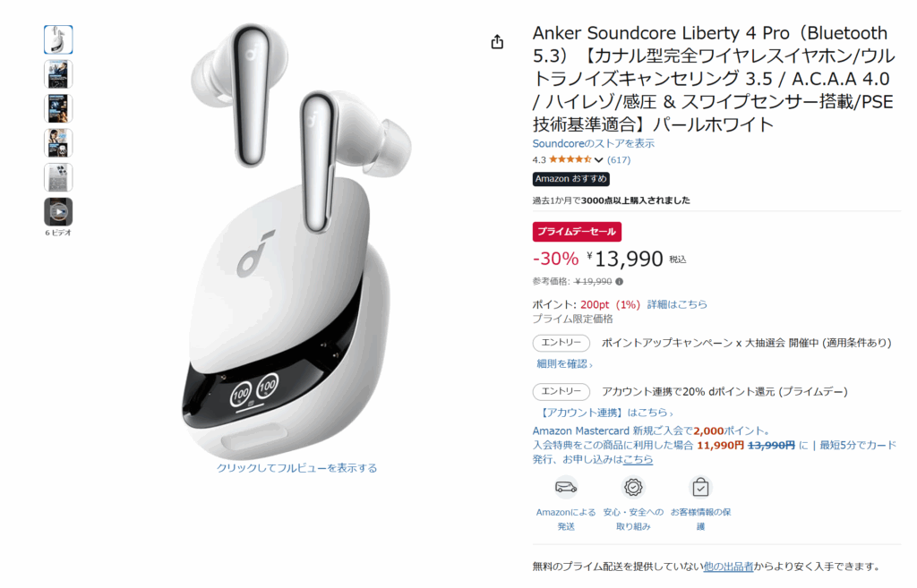This screenshot has height=588, width=917.
Task: Select the second product thumbnail
Action: [58, 74]
